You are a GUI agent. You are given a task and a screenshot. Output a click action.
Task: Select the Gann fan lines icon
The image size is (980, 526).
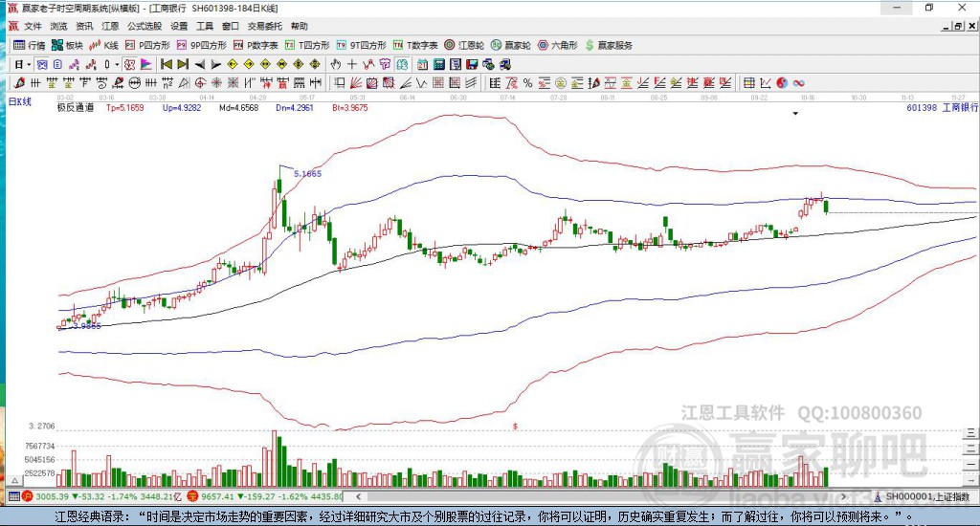pyautogui.click(x=356, y=83)
